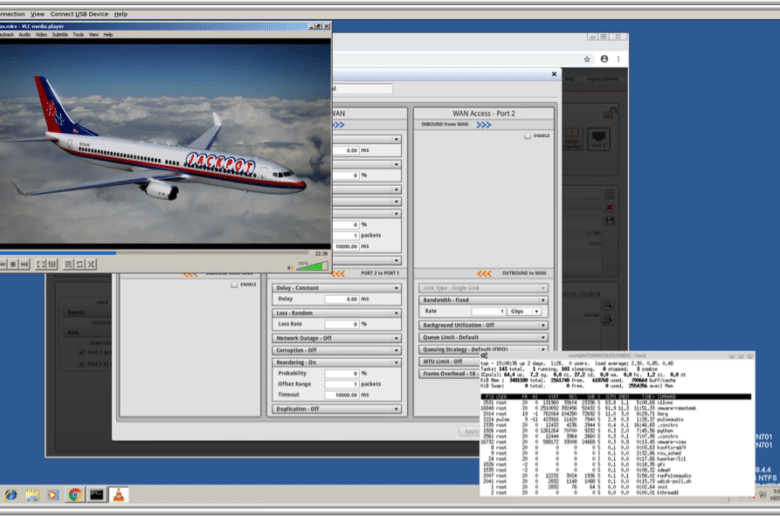Click the Loss Rate percentage field
This screenshot has height=516, width=780.
[x=342, y=324]
